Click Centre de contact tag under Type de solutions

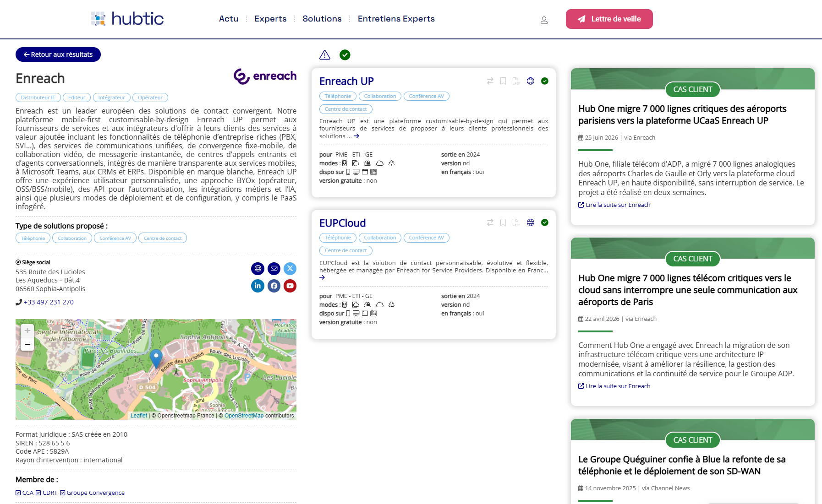(163, 238)
